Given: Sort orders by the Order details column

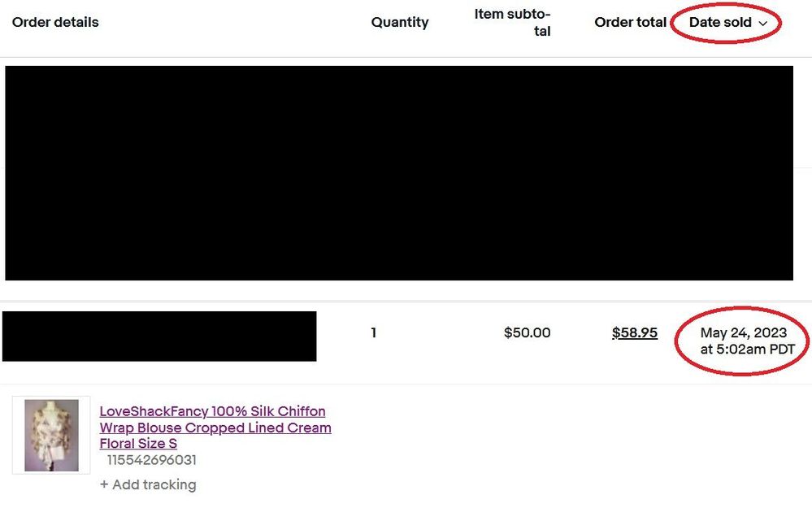Looking at the screenshot, I should click(54, 22).
